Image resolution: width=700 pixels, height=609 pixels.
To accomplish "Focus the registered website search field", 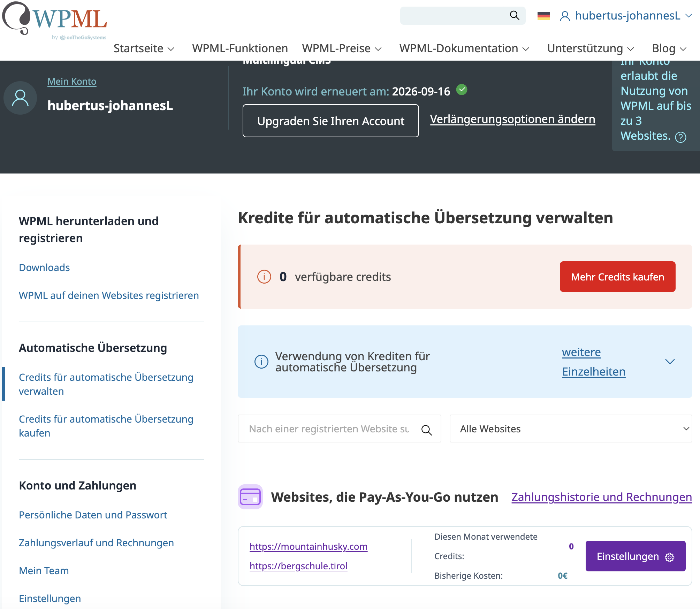I will pos(329,429).
